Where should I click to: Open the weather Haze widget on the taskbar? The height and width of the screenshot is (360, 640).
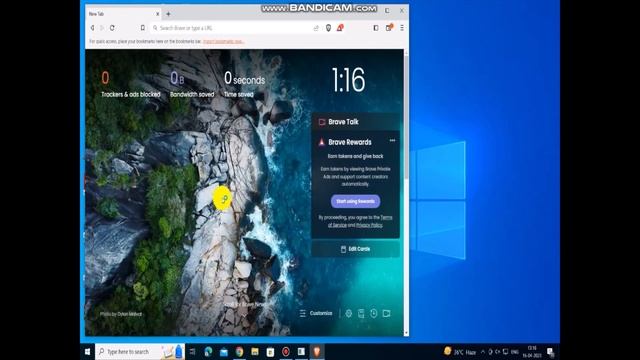[x=460, y=351]
